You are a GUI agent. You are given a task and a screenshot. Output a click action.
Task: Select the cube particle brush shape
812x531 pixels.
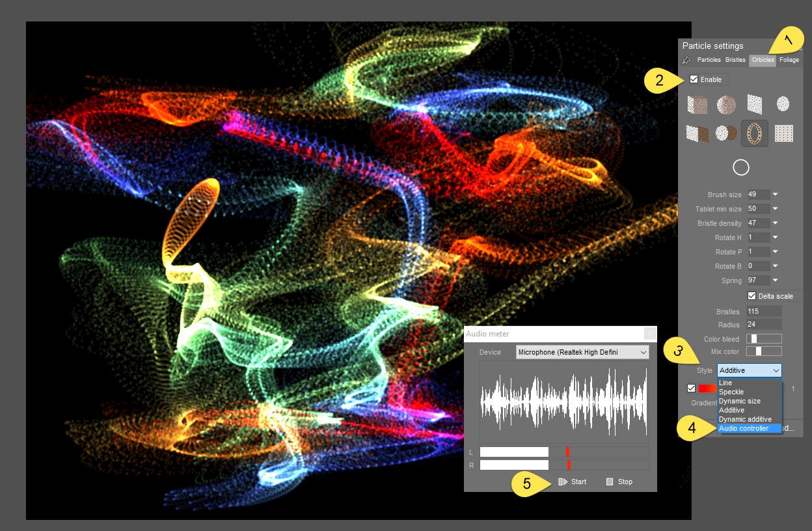coord(697,103)
